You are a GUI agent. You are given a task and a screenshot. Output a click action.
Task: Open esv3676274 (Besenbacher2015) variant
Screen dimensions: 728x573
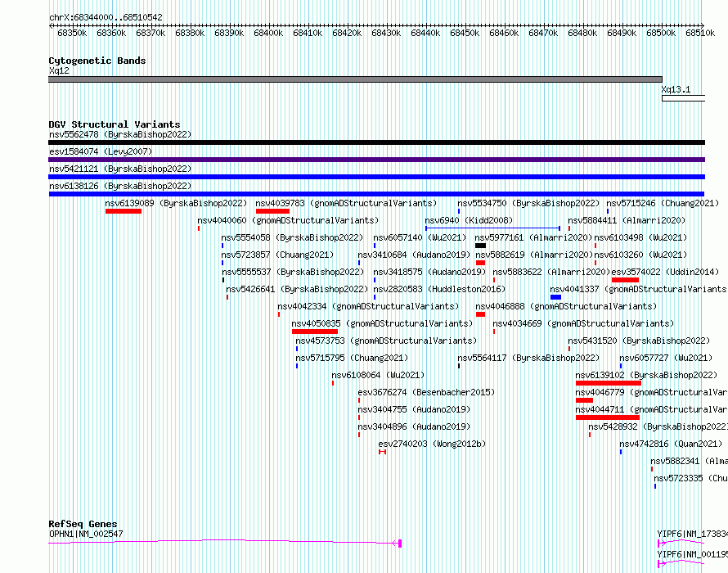tap(426, 393)
